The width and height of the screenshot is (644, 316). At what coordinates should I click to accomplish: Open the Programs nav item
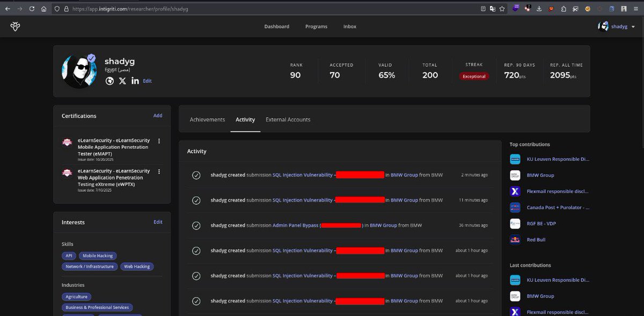(x=316, y=26)
